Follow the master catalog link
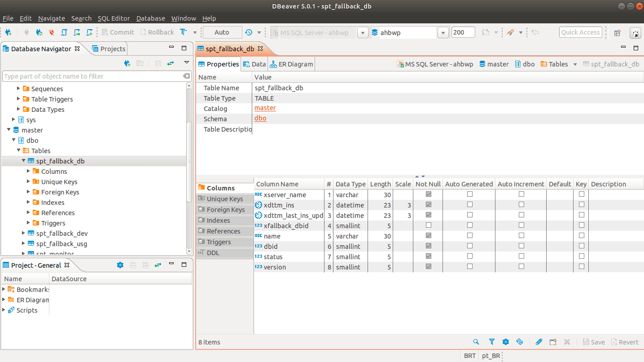644x362 pixels. (x=265, y=108)
